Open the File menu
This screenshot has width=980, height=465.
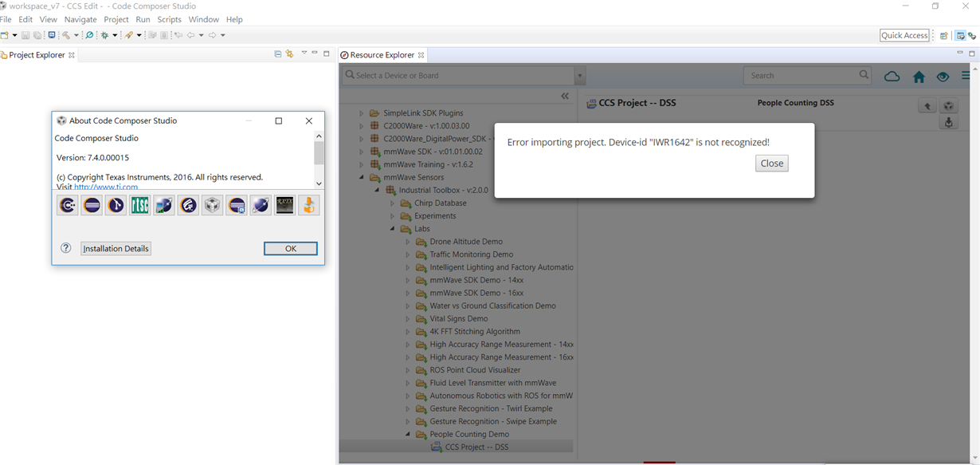click(6, 19)
